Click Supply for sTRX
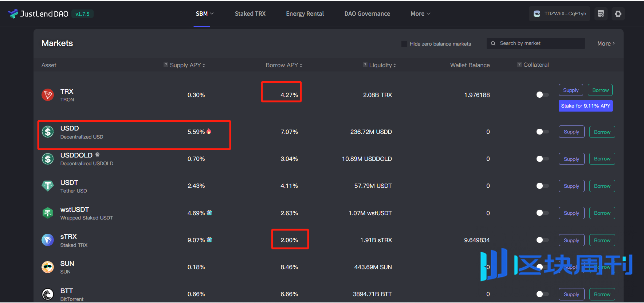Viewport: 644px width, 303px height. (x=572, y=240)
